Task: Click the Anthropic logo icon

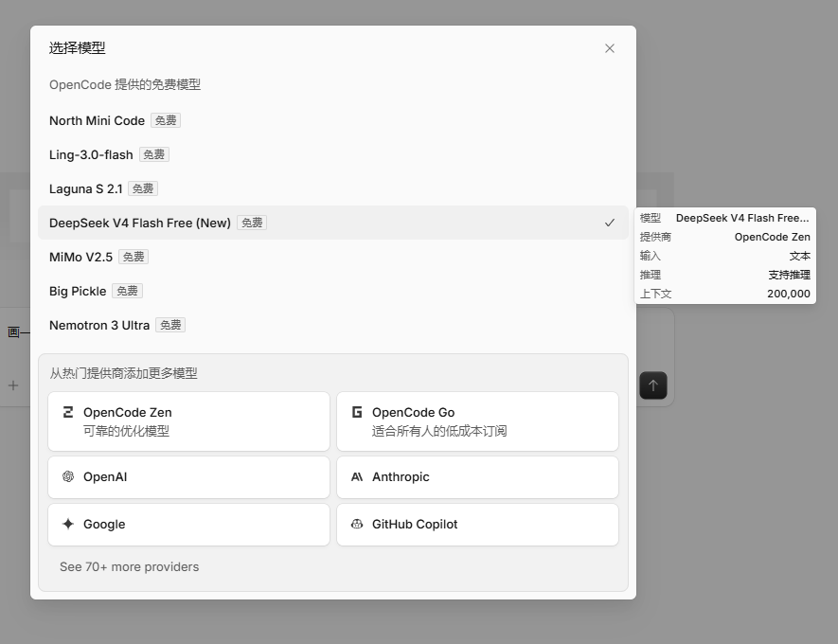Action: [357, 476]
